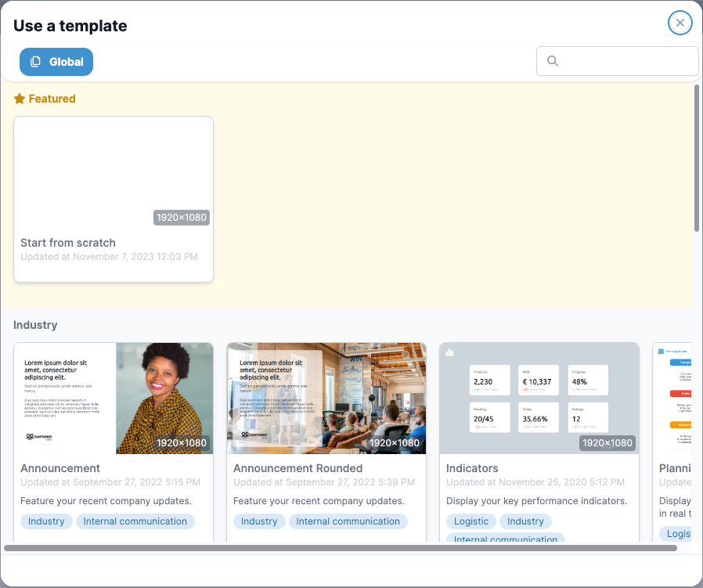Click the Industry section heading
This screenshot has width=703, height=588.
point(35,325)
